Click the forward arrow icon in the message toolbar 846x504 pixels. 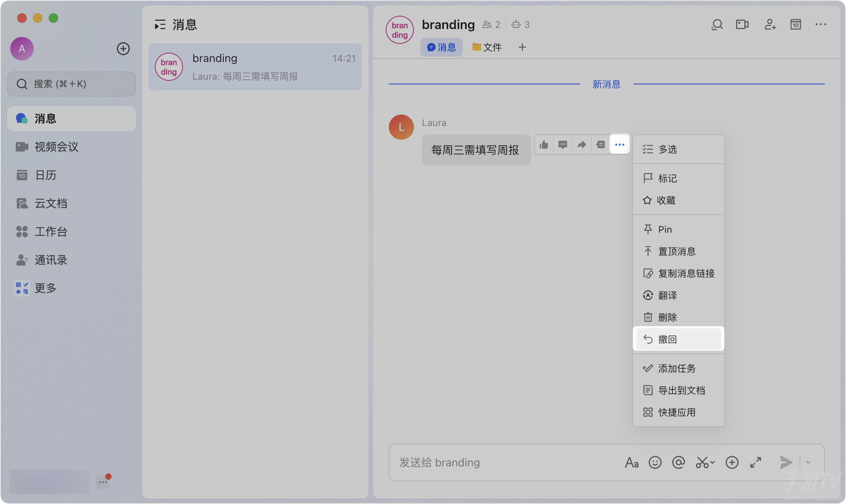(x=582, y=145)
